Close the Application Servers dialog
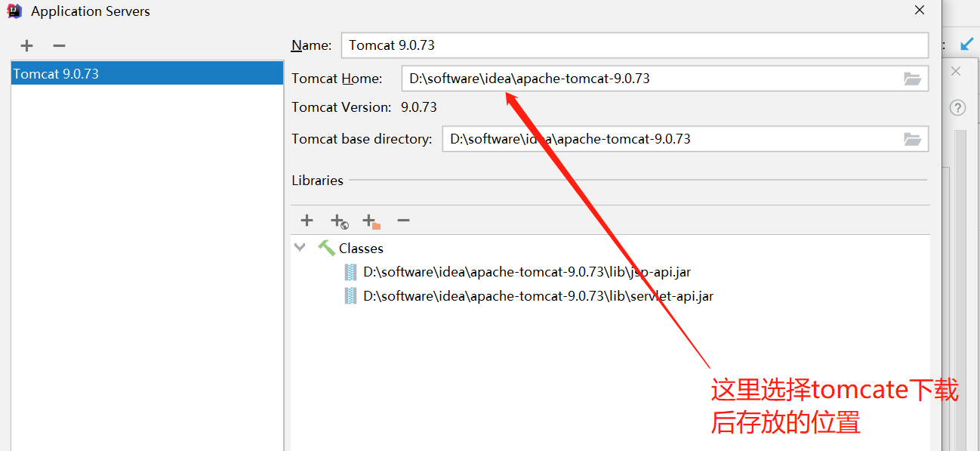This screenshot has height=451, width=980. (920, 11)
